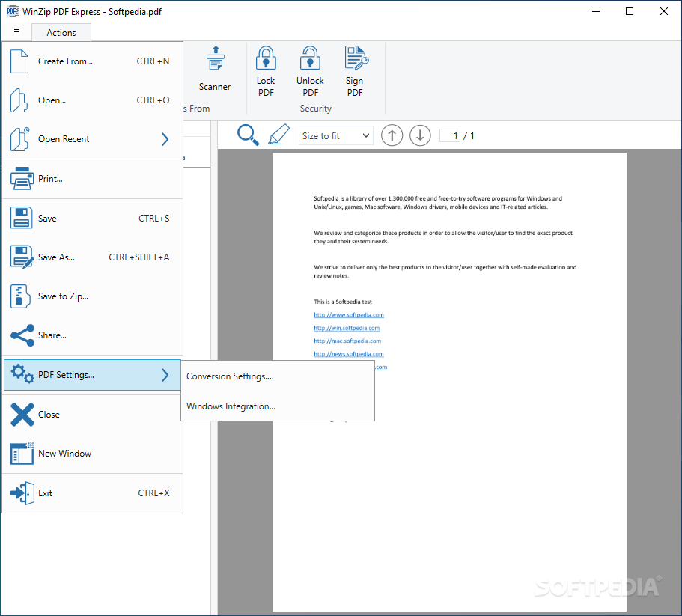This screenshot has height=616, width=682.
Task: Open the http://www.softpedia.com link
Action: tap(348, 314)
